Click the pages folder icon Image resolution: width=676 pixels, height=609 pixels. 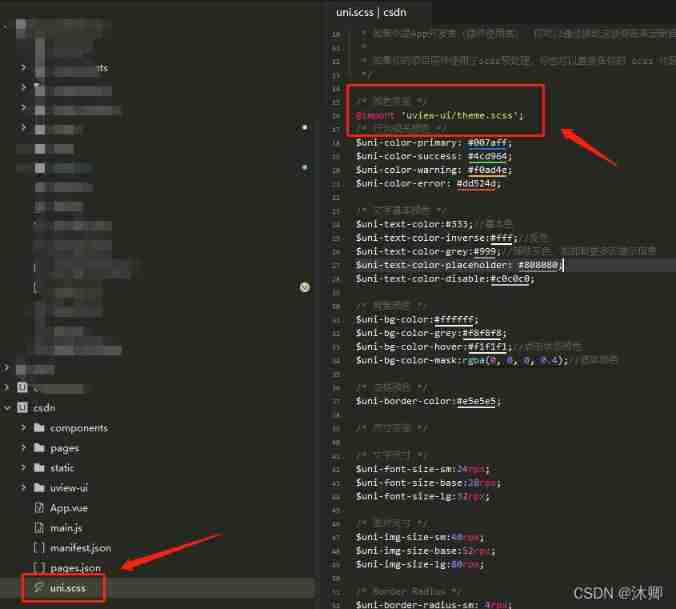[39, 448]
